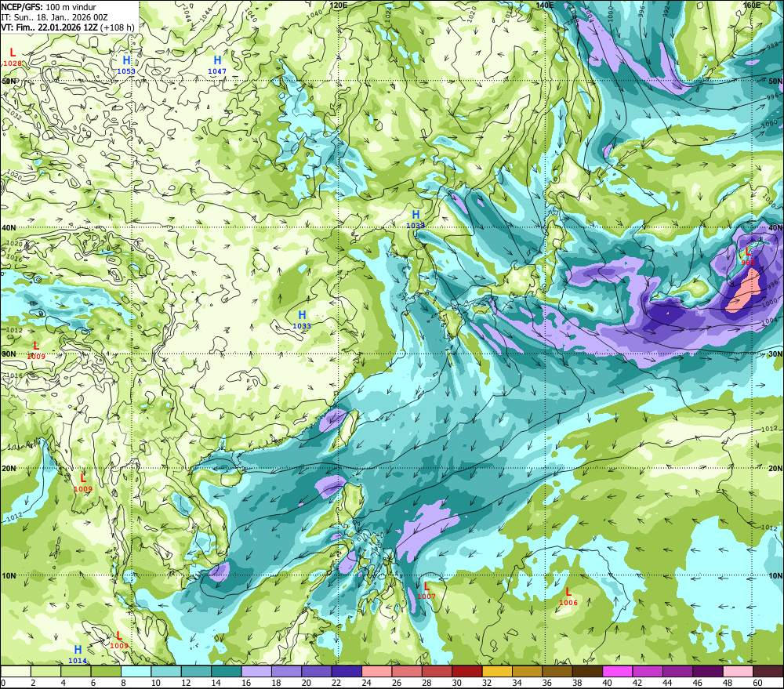784x689 pixels.
Task: Click the '(+108 h)' forecast offset
Action: 118,27
